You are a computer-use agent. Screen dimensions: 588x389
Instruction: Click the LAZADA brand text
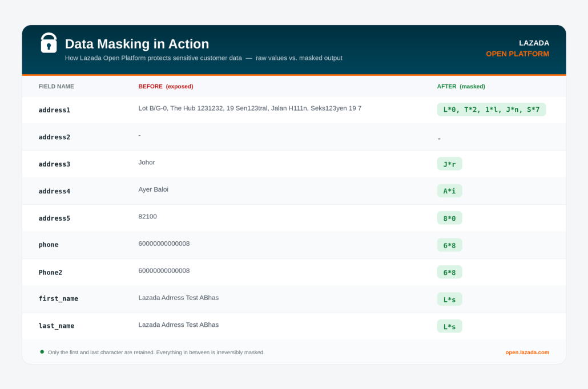click(534, 43)
